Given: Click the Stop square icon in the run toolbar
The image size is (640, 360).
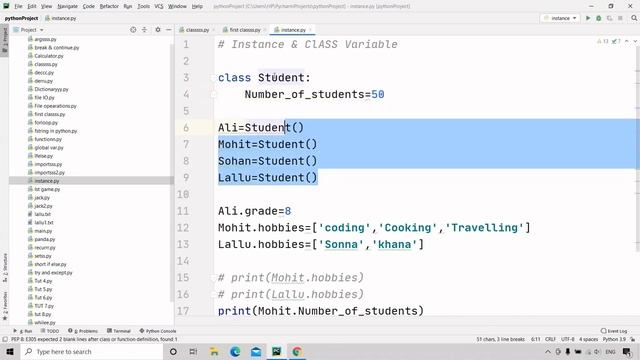Looking at the screenshot, I should pyautogui.click(x=620, y=18).
